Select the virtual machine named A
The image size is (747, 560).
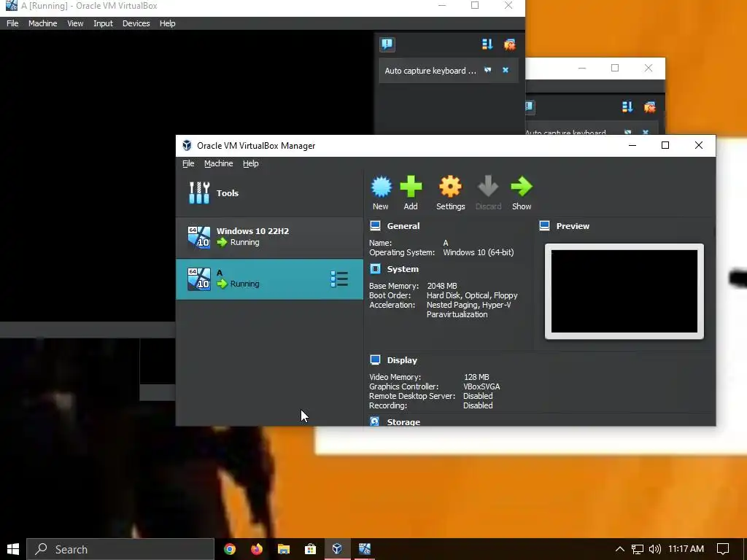click(x=269, y=279)
